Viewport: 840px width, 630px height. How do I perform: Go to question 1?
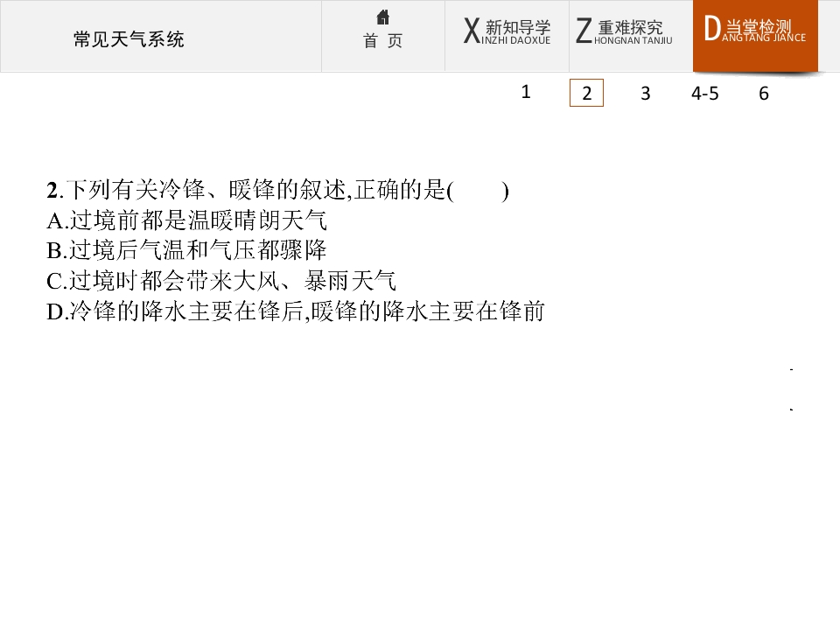tap(526, 92)
